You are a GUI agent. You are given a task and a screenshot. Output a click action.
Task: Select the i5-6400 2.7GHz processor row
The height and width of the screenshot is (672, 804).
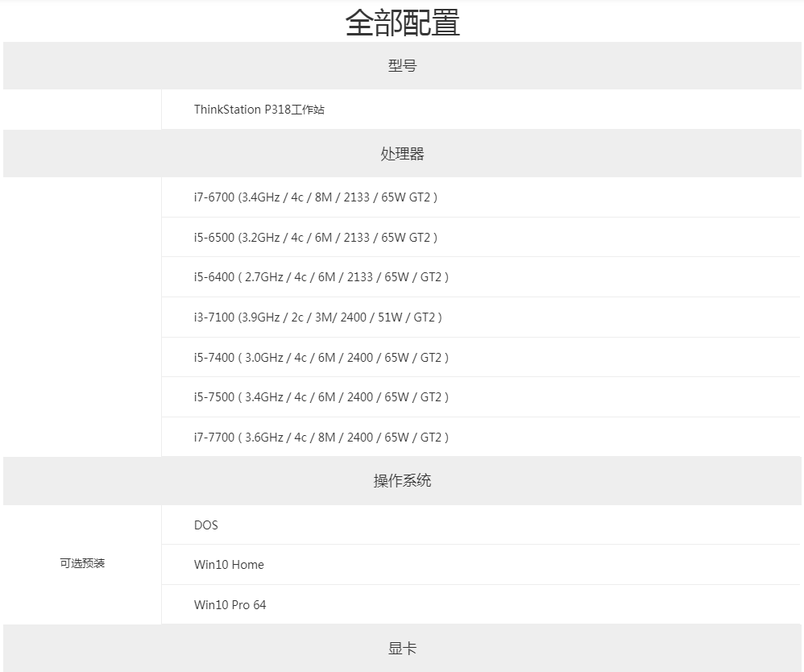pyautogui.click(x=481, y=277)
